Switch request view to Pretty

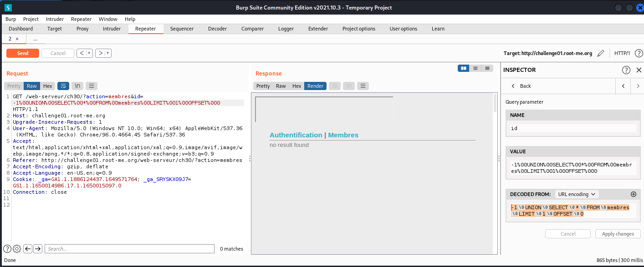(x=14, y=86)
